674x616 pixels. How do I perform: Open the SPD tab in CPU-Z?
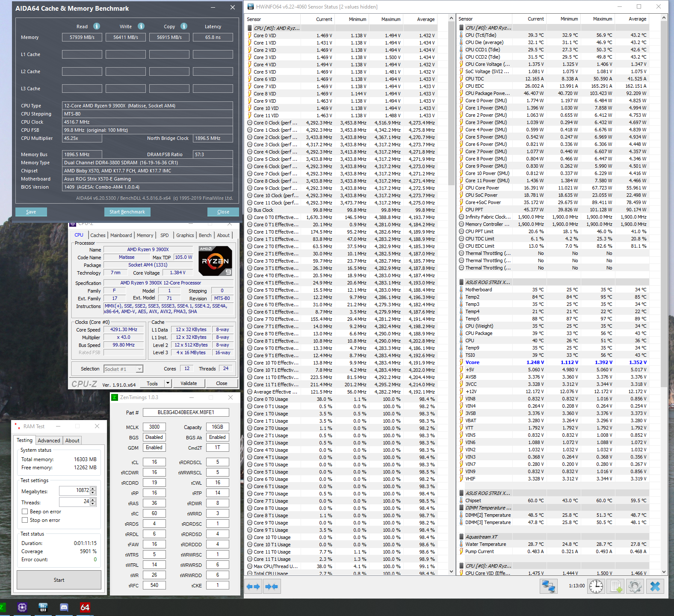[x=165, y=235]
